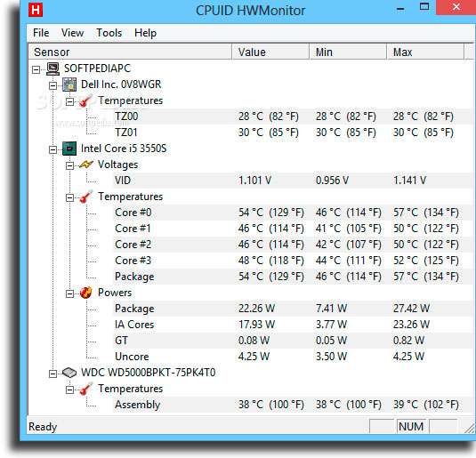Select the VID voltage row
Screen dimensions: 476x458
click(293, 181)
